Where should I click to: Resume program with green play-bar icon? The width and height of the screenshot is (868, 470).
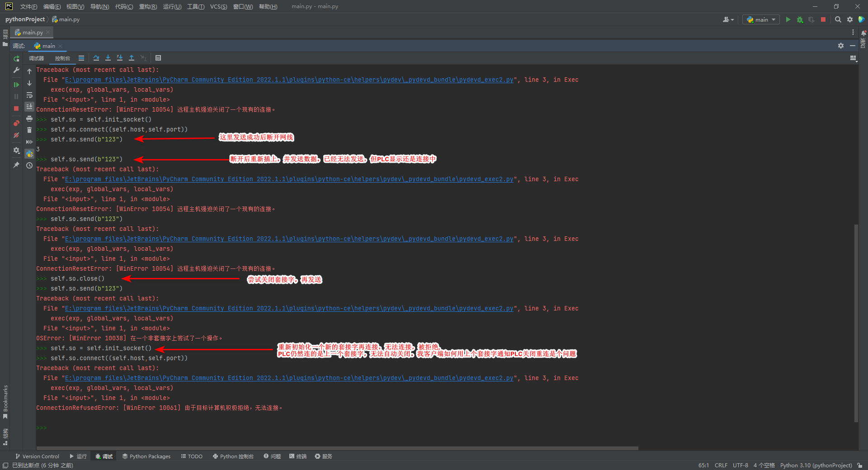pos(16,85)
